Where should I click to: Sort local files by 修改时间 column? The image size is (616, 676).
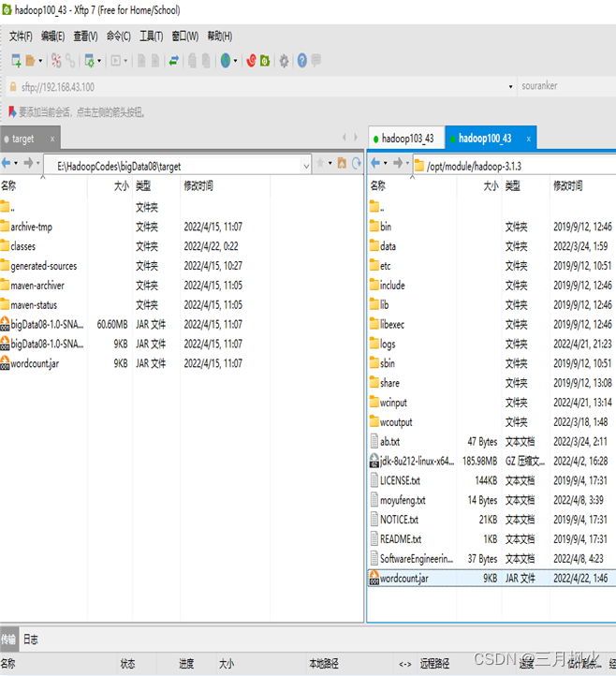pos(225,185)
